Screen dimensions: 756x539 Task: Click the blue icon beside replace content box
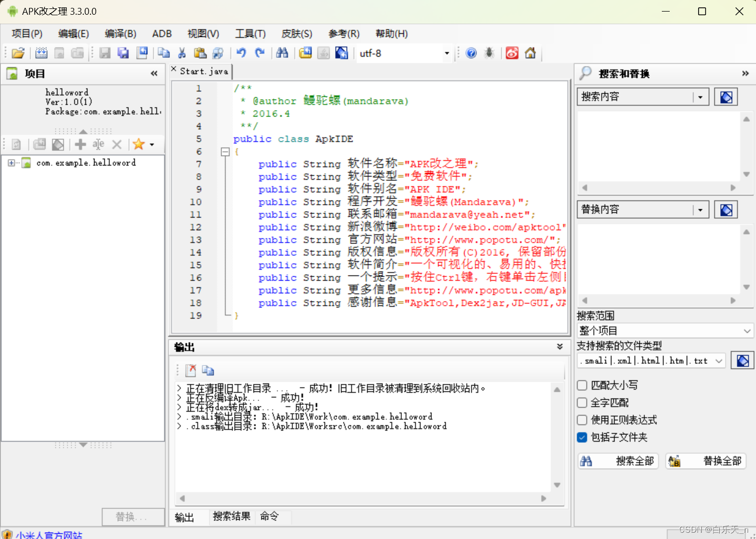[726, 210]
